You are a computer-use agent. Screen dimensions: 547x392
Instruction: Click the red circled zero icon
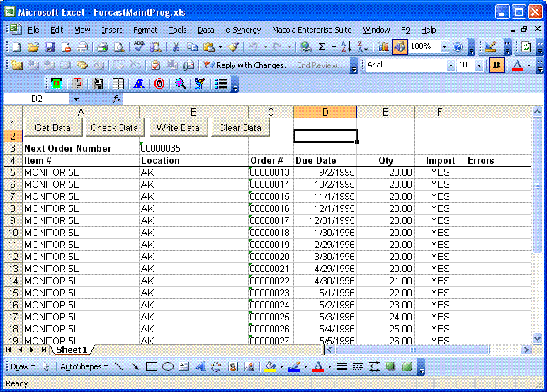pyautogui.click(x=159, y=84)
